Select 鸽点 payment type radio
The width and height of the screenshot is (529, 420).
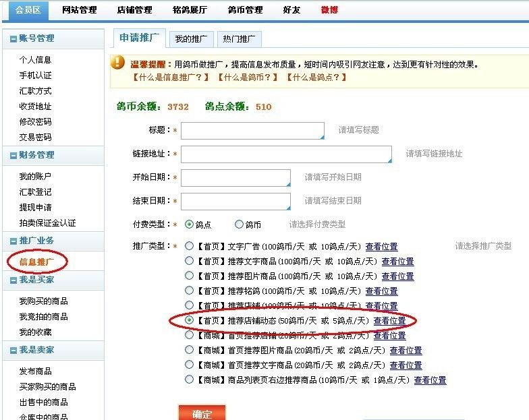[x=189, y=224]
